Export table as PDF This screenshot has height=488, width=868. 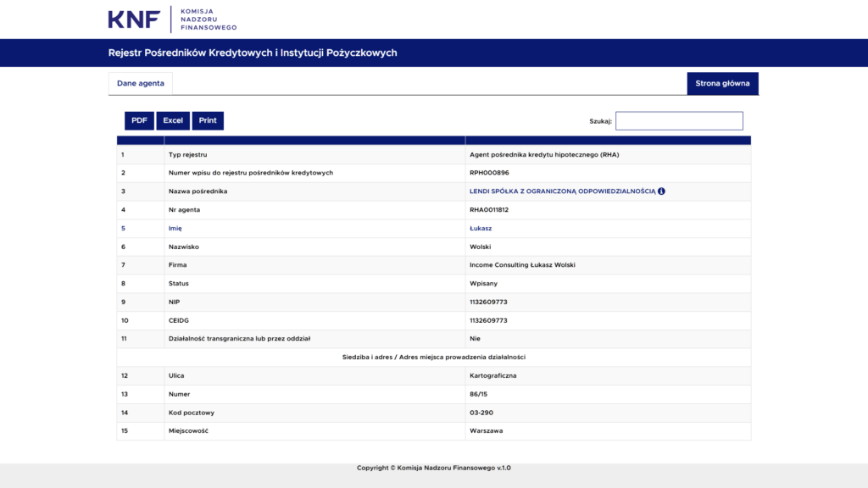tap(139, 120)
